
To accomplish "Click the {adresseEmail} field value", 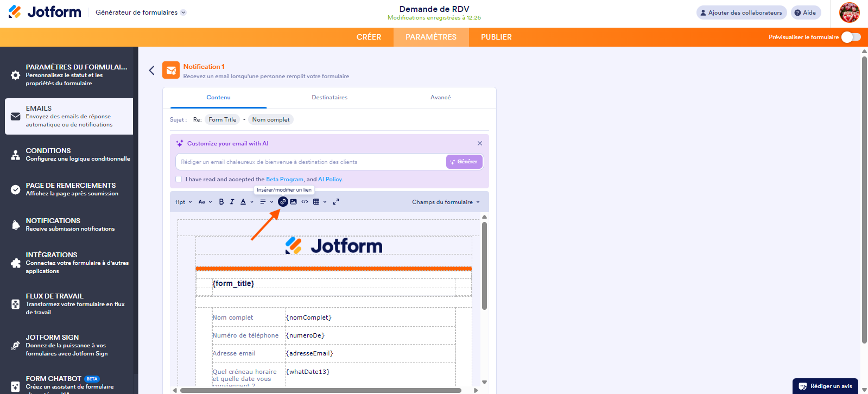I will (x=309, y=353).
